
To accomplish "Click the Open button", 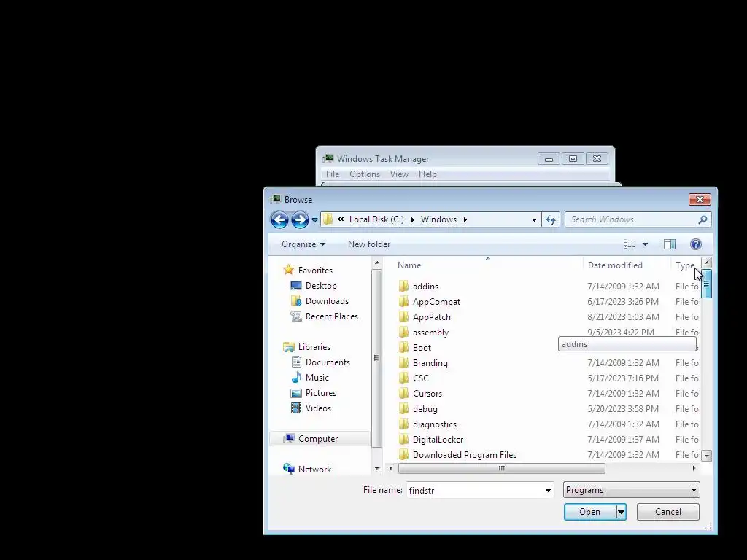I will (x=589, y=512).
